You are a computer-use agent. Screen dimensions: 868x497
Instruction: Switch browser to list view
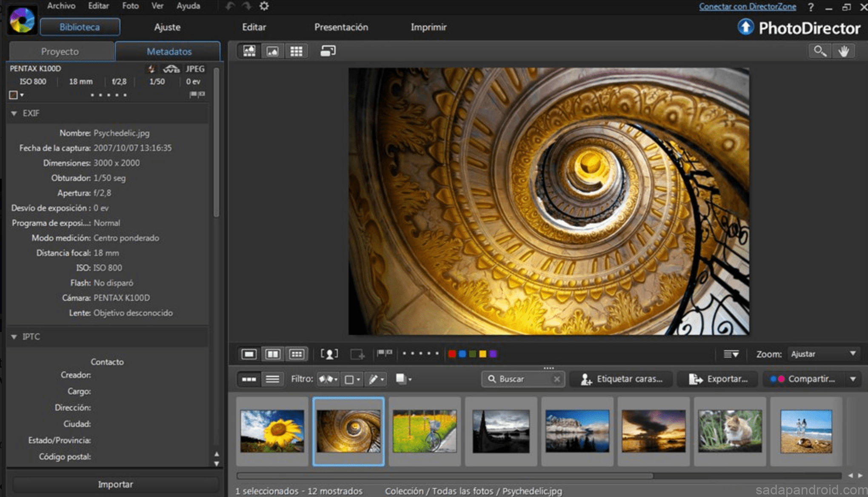pyautogui.click(x=272, y=379)
